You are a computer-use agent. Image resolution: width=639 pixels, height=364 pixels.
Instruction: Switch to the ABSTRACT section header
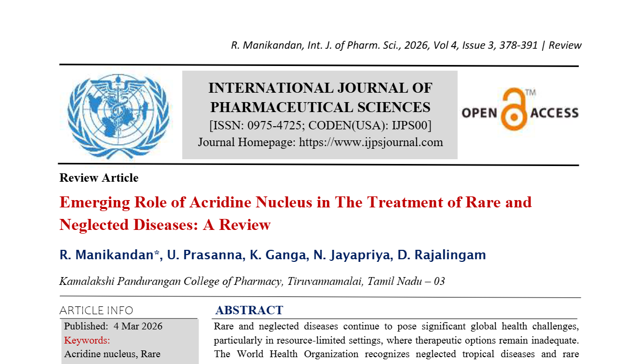pos(248,310)
